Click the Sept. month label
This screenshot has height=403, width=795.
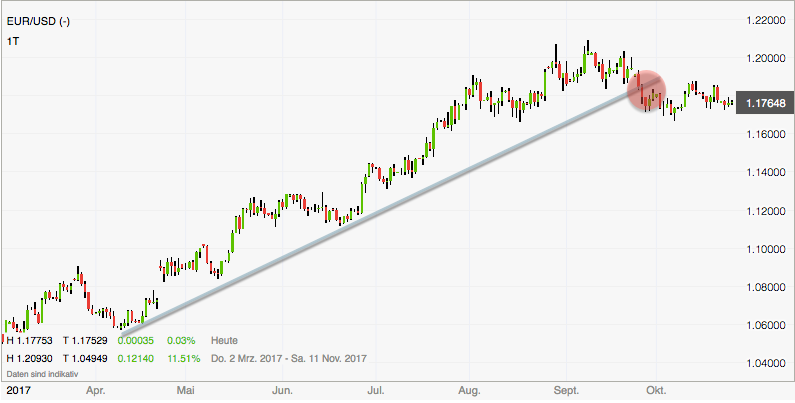click(566, 391)
